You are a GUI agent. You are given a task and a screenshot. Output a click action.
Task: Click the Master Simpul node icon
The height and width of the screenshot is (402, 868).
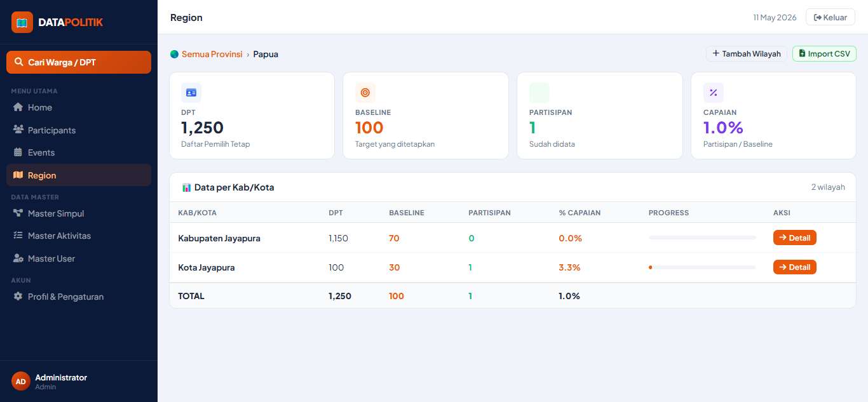(x=18, y=213)
